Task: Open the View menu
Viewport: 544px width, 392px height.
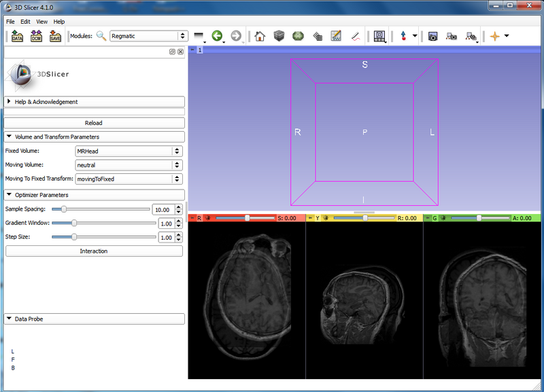Action: click(x=41, y=22)
